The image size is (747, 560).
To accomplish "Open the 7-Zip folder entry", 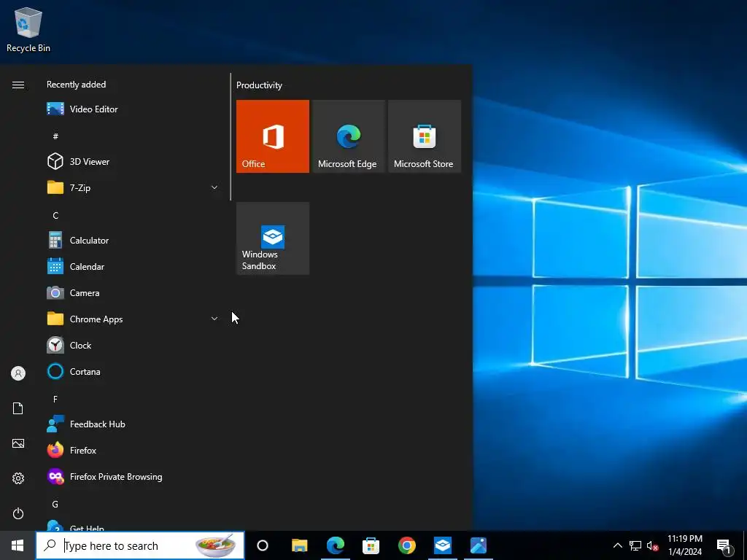I will (x=133, y=187).
